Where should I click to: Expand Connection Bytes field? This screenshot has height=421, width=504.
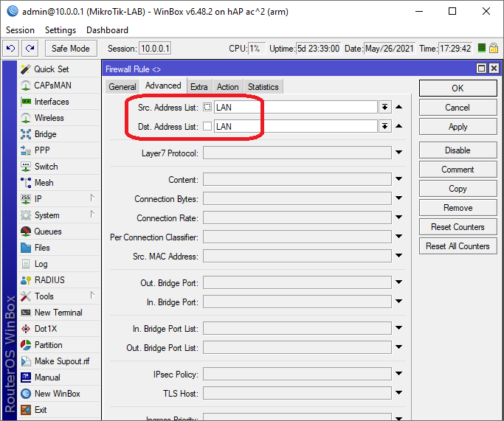coord(399,198)
